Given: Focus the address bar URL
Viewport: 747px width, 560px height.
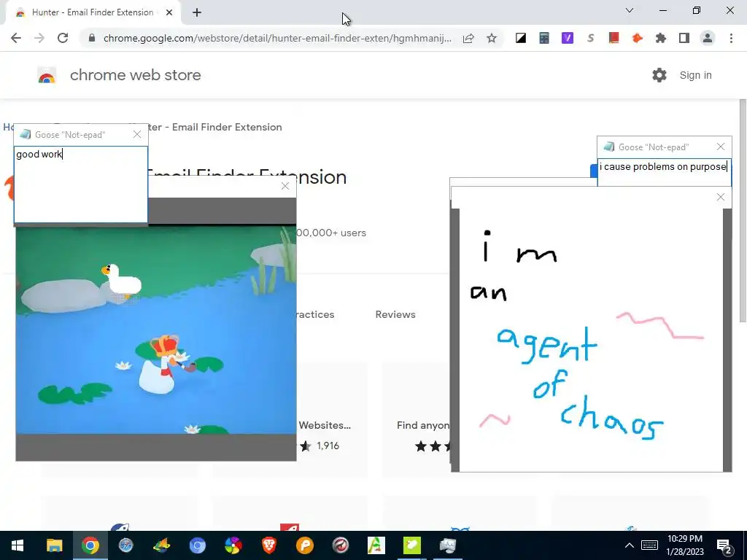Looking at the screenshot, I should click(x=277, y=38).
